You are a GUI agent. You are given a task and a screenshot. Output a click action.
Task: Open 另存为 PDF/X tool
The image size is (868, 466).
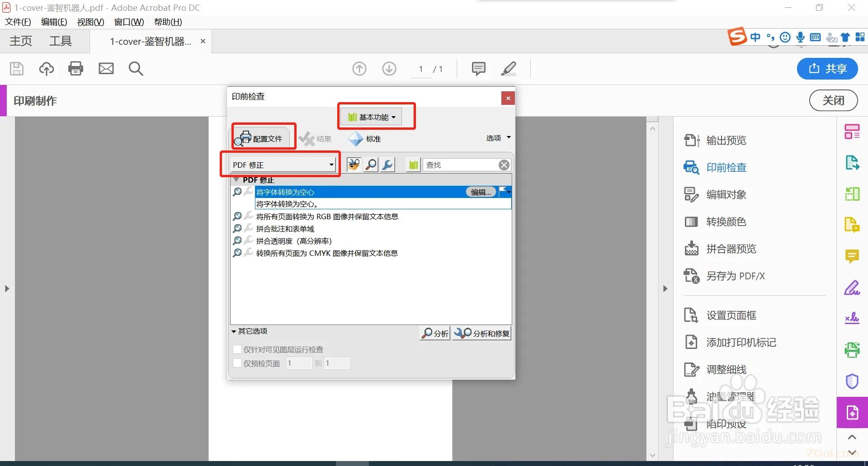[724, 276]
